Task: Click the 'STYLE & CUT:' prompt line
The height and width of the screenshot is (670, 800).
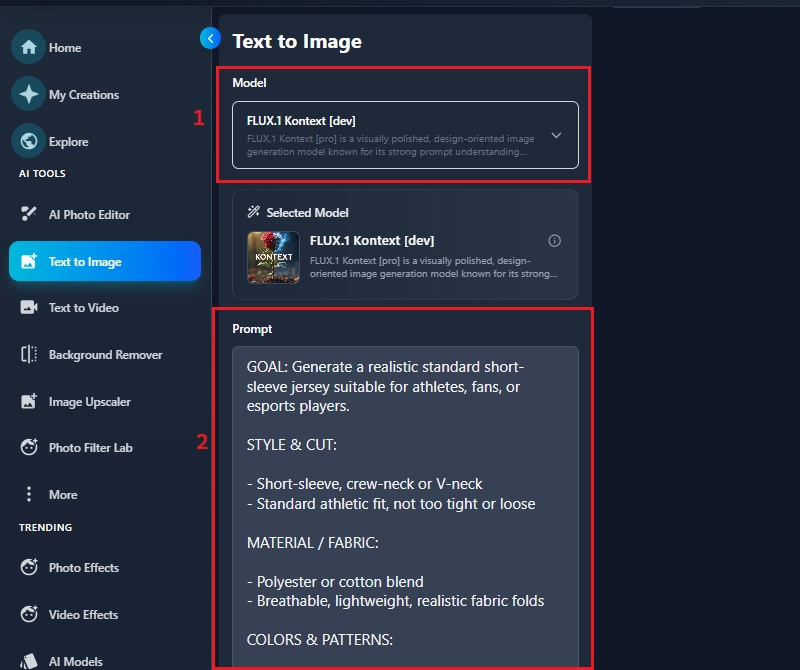Action: coord(291,444)
